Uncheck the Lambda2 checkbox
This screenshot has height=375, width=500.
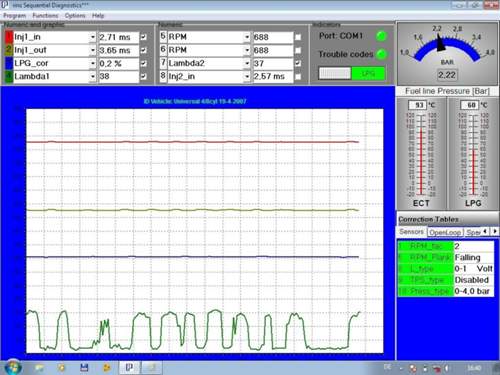pos(298,63)
